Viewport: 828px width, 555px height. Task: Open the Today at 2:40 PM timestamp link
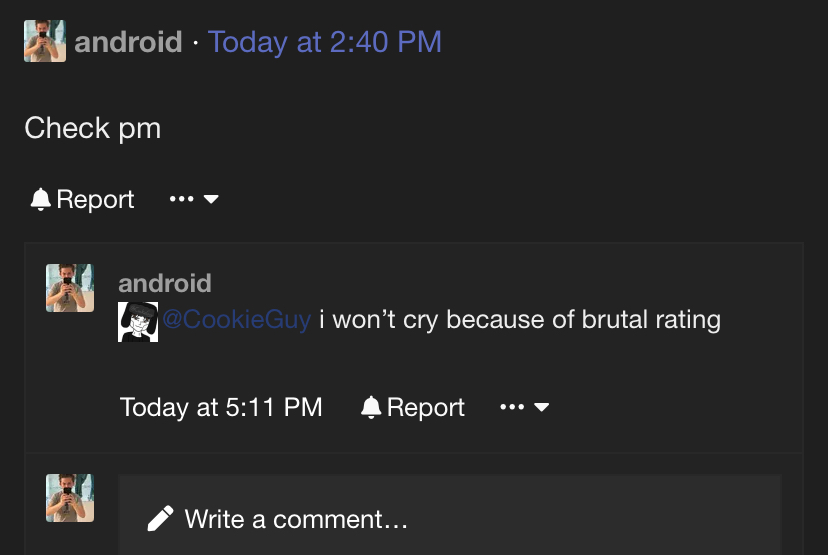pos(325,42)
